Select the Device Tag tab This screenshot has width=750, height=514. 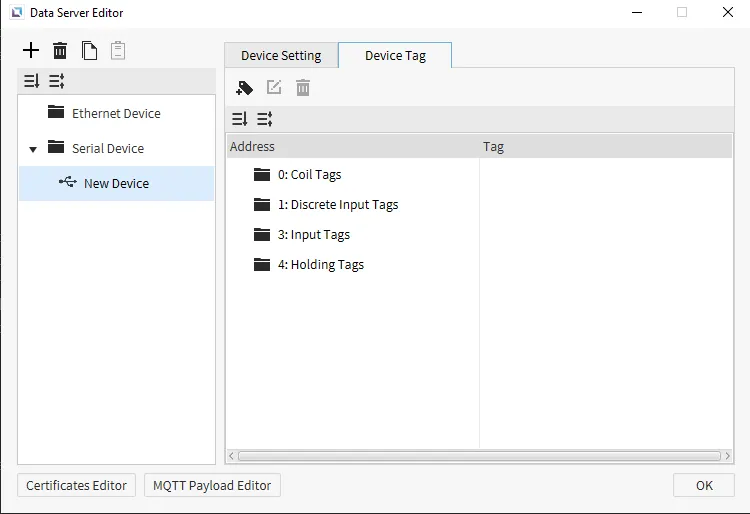(395, 56)
